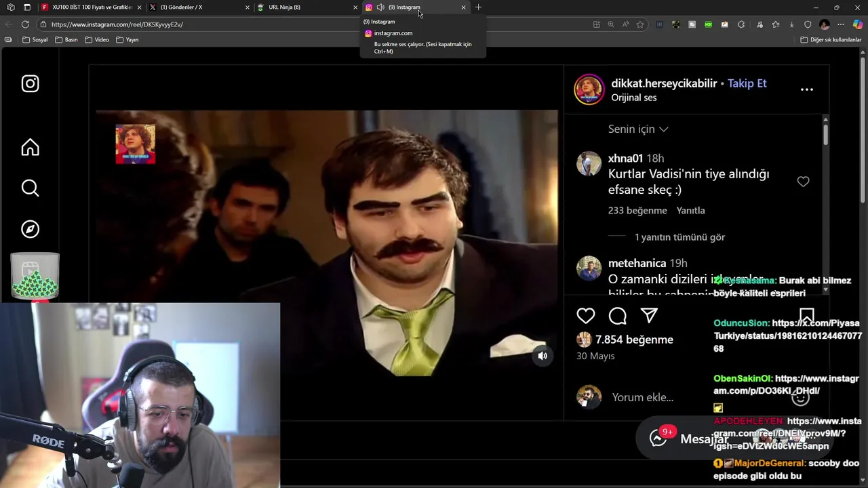Add page to favorites star icon
This screenshot has width=868, height=488.
tap(639, 24)
